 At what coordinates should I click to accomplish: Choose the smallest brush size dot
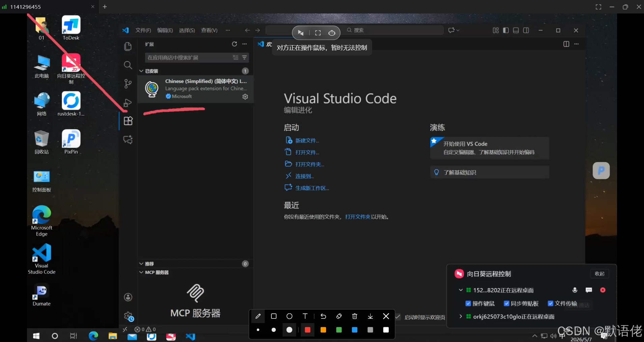pyautogui.click(x=258, y=330)
